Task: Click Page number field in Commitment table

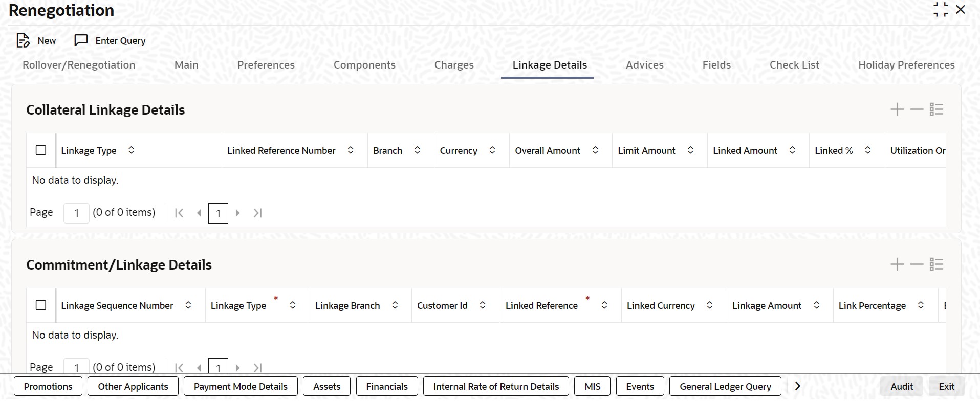Action: coord(76,367)
